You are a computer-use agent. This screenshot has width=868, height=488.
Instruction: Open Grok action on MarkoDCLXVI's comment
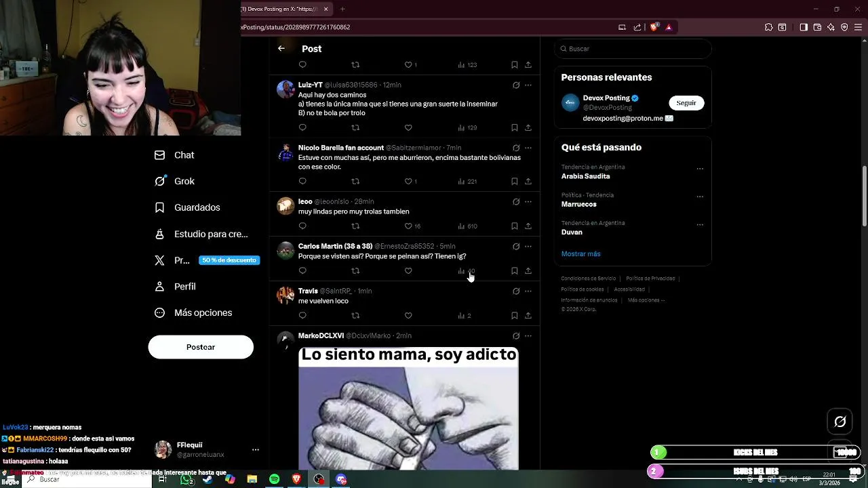point(516,335)
